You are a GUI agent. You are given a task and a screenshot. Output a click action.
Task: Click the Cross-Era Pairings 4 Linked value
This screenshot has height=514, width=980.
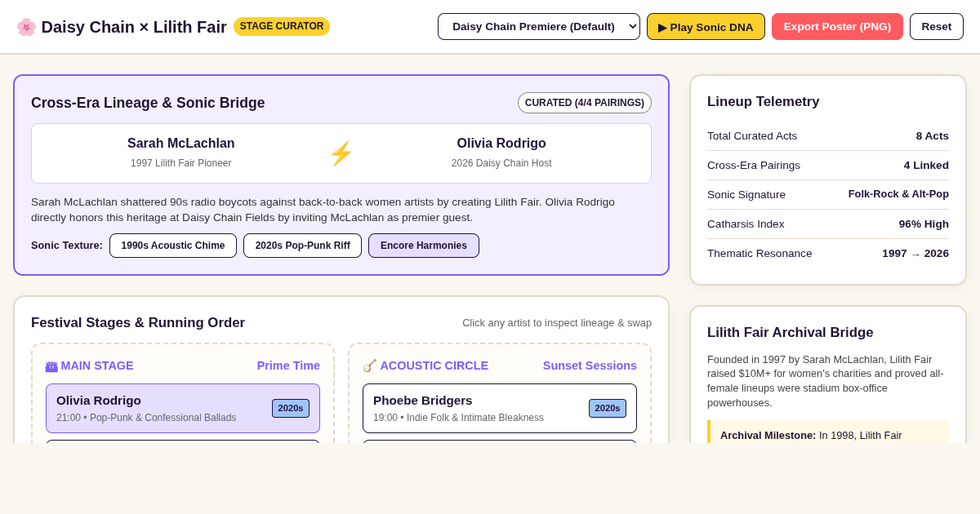click(926, 166)
